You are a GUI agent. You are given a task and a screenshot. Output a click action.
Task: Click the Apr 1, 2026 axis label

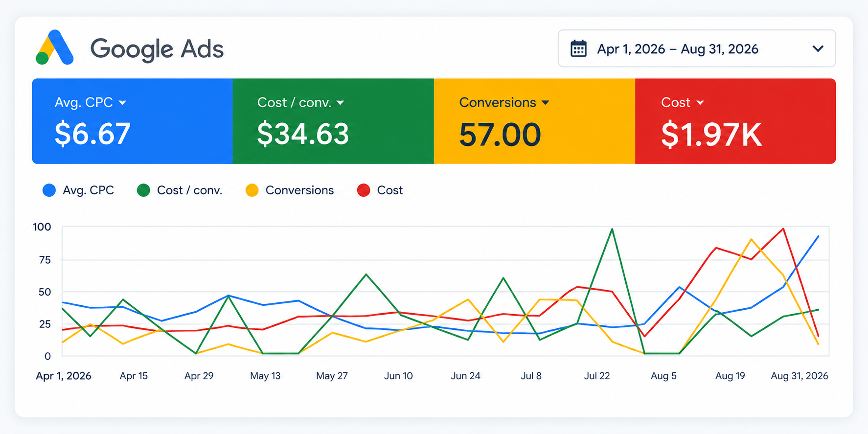pyautogui.click(x=64, y=376)
